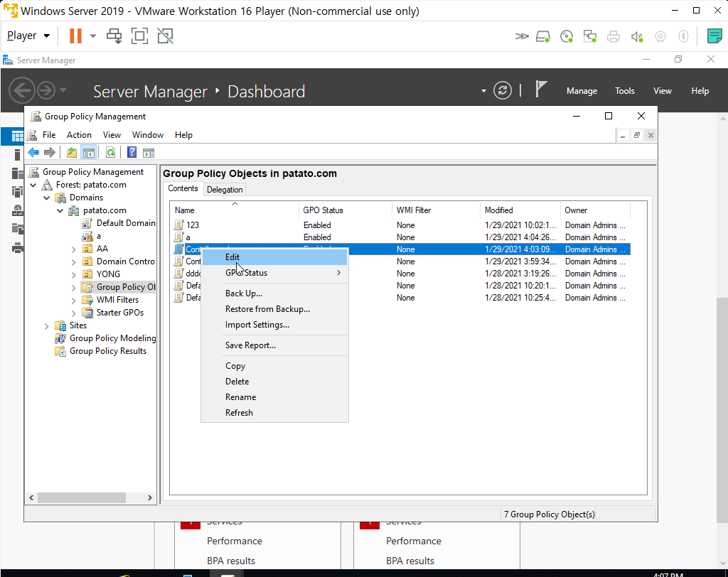Switch to the Contents tab
Viewport: 728px width, 577px height.
point(183,188)
